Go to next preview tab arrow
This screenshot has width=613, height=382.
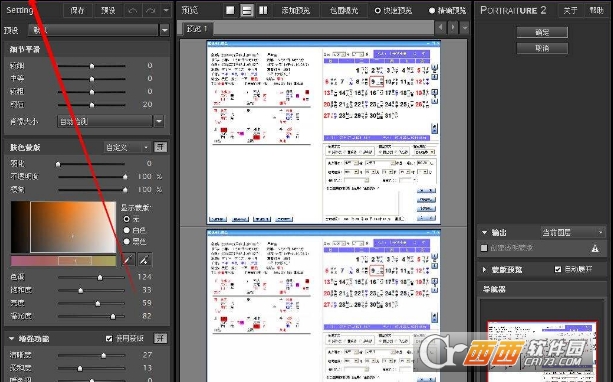pos(453,27)
